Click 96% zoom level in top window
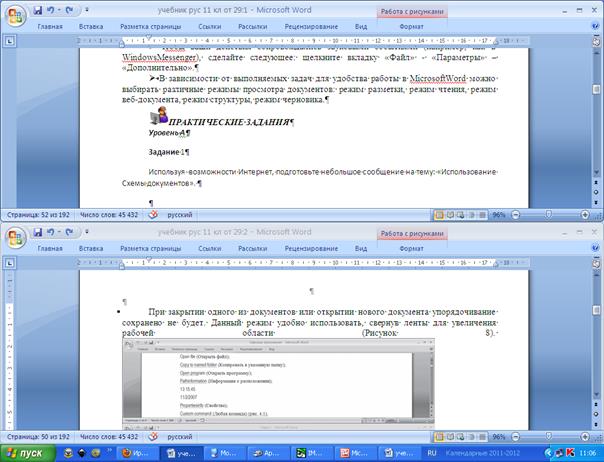 coord(499,215)
